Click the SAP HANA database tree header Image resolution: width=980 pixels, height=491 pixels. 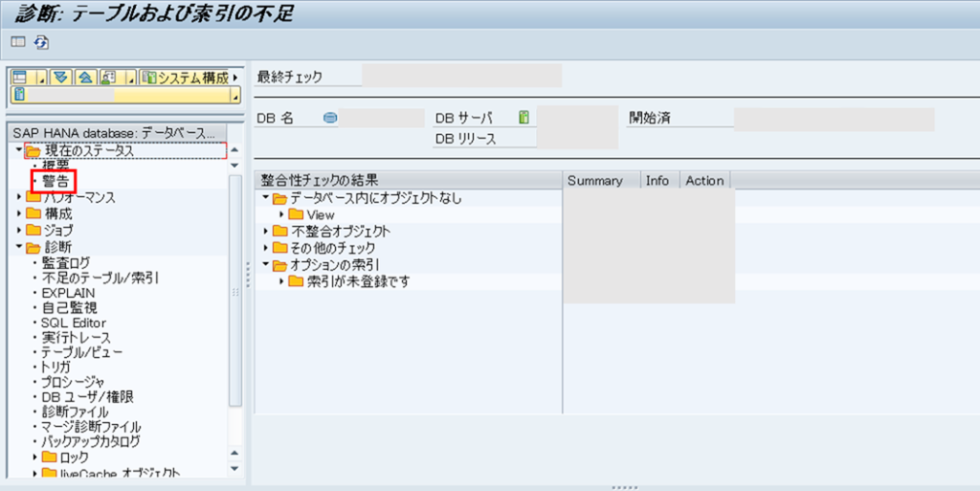tap(119, 133)
